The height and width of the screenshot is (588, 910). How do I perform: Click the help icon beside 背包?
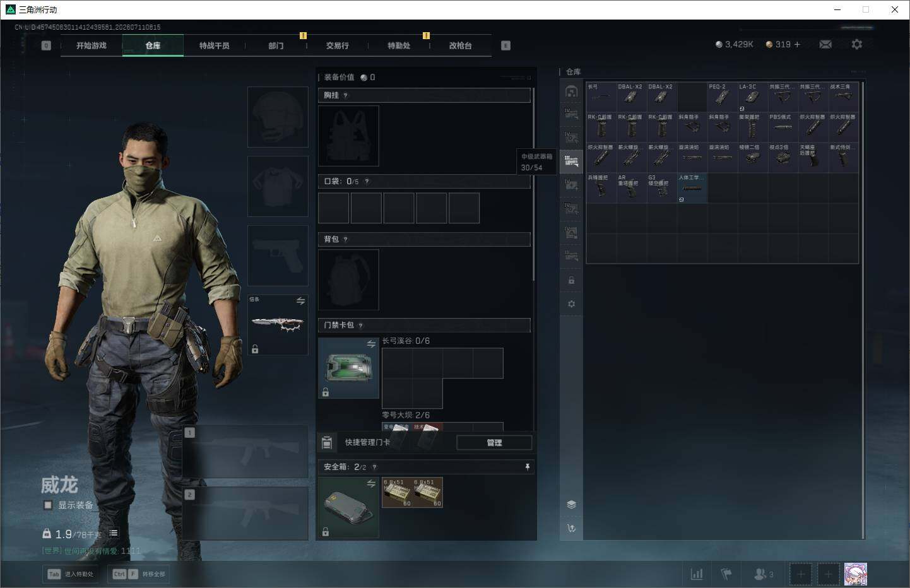pos(345,239)
